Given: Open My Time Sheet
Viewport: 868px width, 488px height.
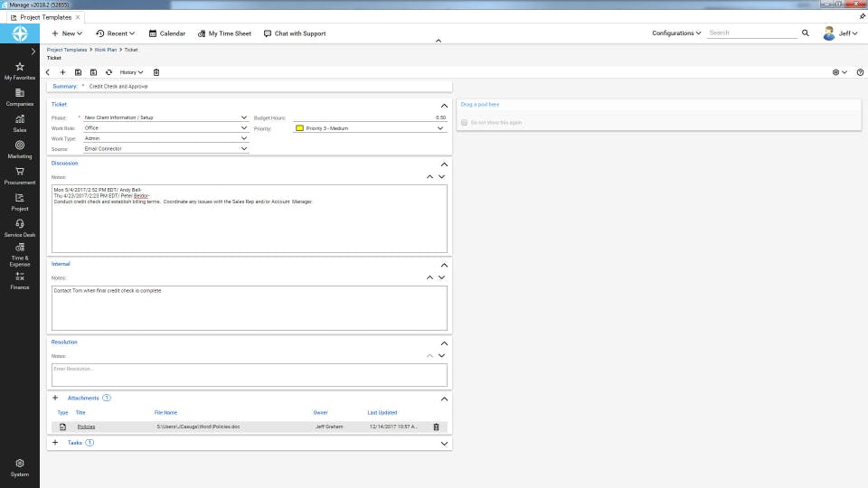Looking at the screenshot, I should point(224,33).
